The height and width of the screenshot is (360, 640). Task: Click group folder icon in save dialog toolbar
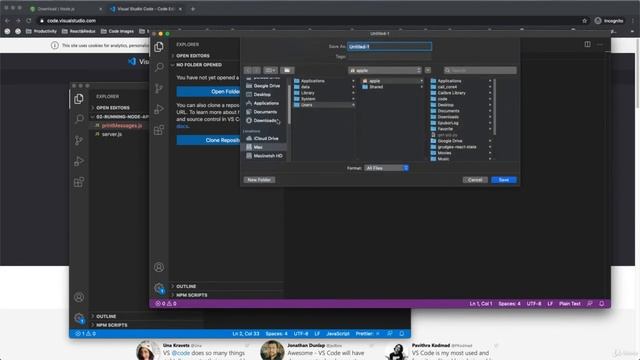coord(287,71)
